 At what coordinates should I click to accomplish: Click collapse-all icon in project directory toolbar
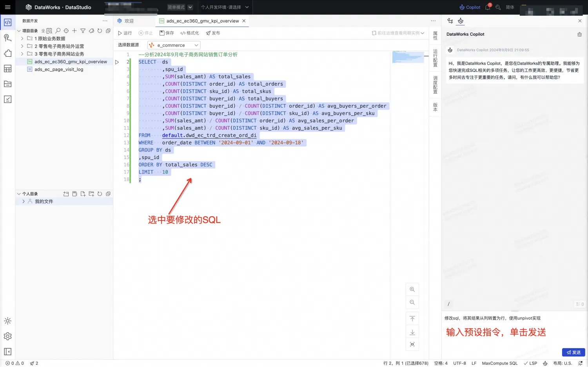pos(108,31)
